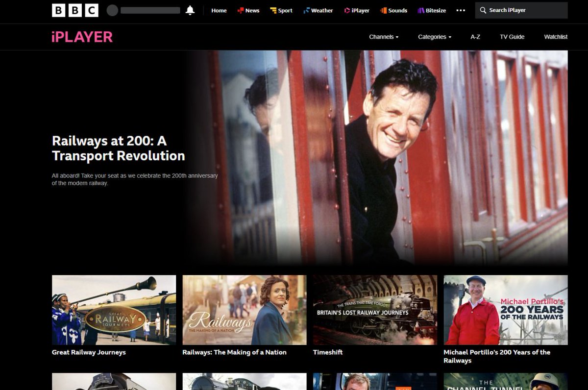Viewport: 588px width, 390px height.
Task: Expand the Categories dropdown
Action: pyautogui.click(x=435, y=37)
